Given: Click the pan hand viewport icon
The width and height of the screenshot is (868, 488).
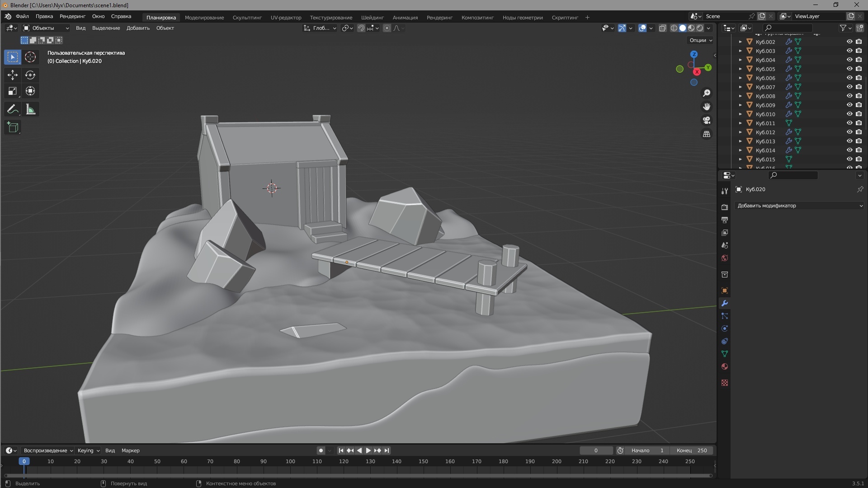Looking at the screenshot, I should [x=707, y=107].
